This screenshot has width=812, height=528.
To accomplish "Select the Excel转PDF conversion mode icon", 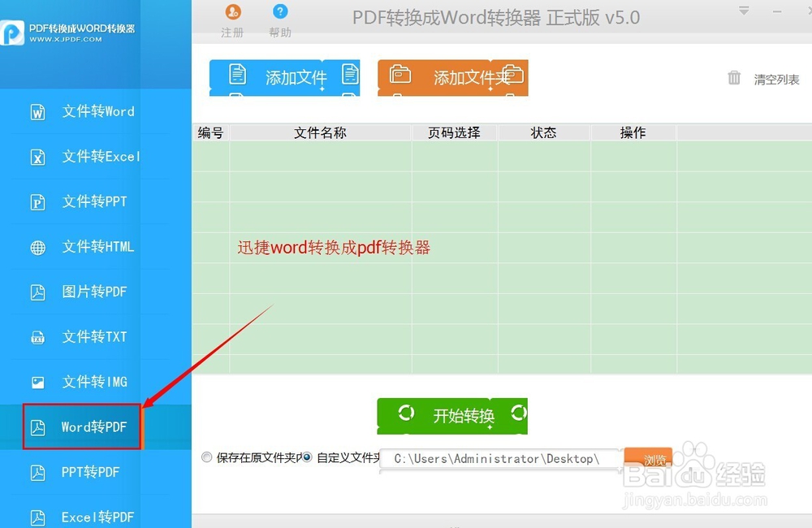I will pyautogui.click(x=38, y=517).
